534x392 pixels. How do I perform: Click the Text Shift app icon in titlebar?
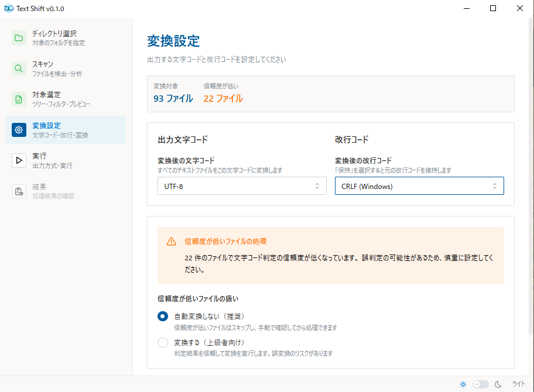coord(9,8)
